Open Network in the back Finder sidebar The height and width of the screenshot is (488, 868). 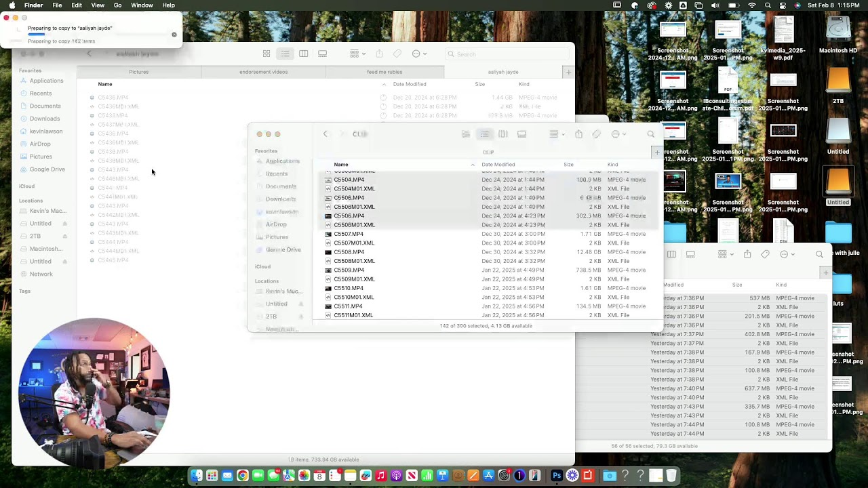pos(41,274)
